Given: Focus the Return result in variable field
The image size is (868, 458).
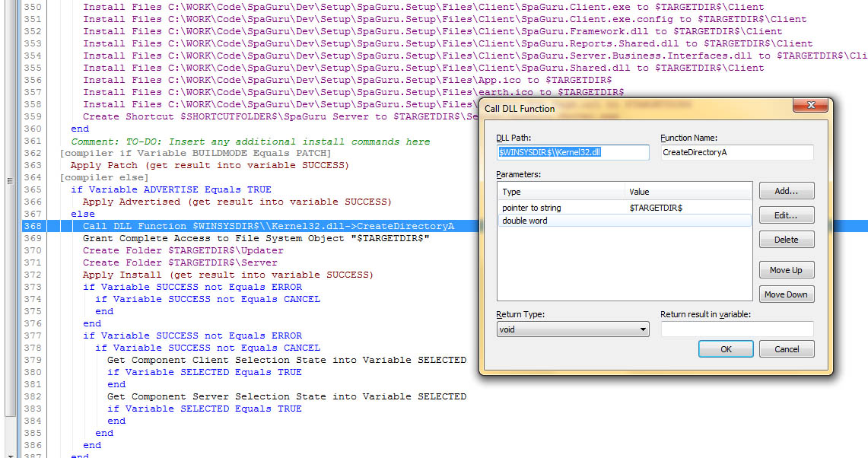Looking at the screenshot, I should point(737,329).
